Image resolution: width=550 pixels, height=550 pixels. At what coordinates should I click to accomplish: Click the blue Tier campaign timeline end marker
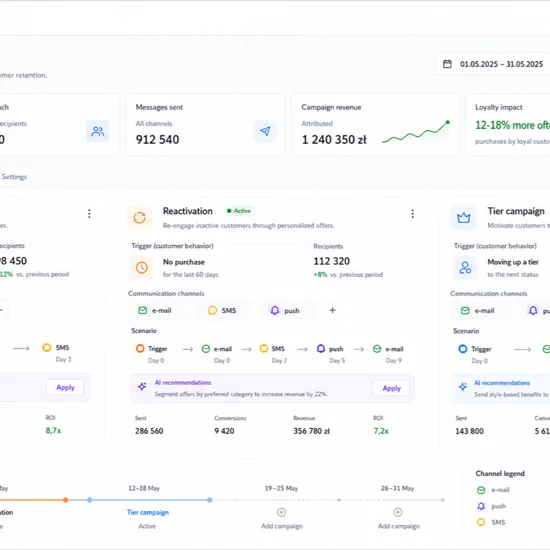(x=210, y=500)
